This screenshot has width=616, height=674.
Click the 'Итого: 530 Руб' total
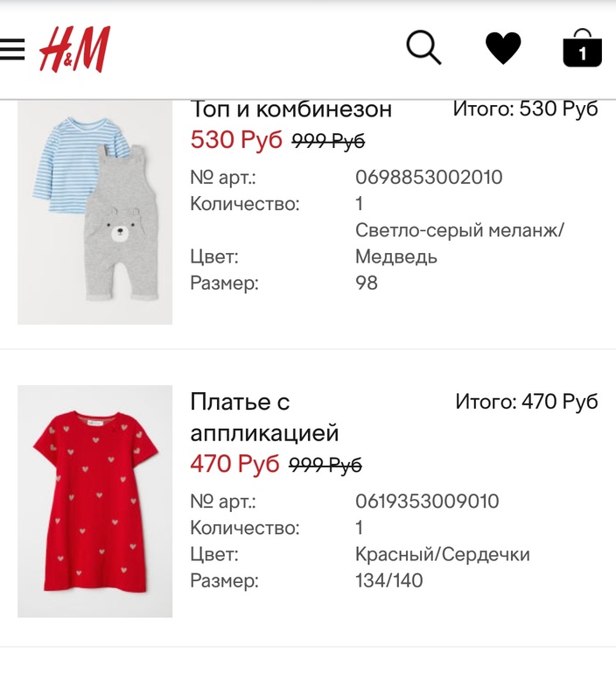pyautogui.click(x=525, y=109)
